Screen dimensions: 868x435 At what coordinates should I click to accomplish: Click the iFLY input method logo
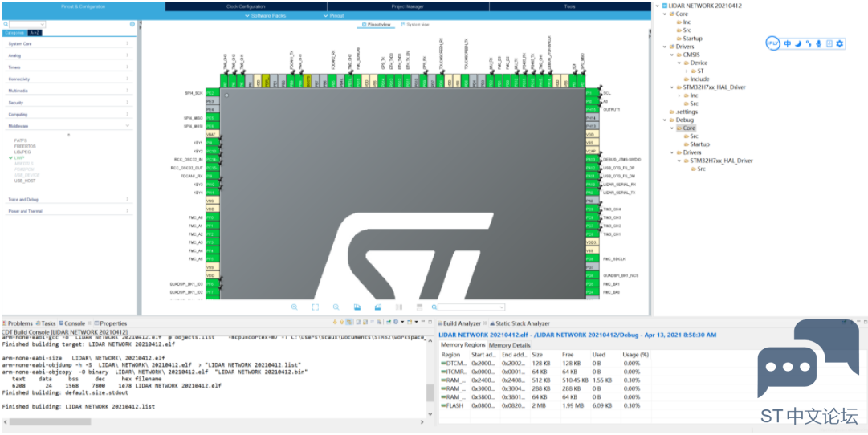772,43
